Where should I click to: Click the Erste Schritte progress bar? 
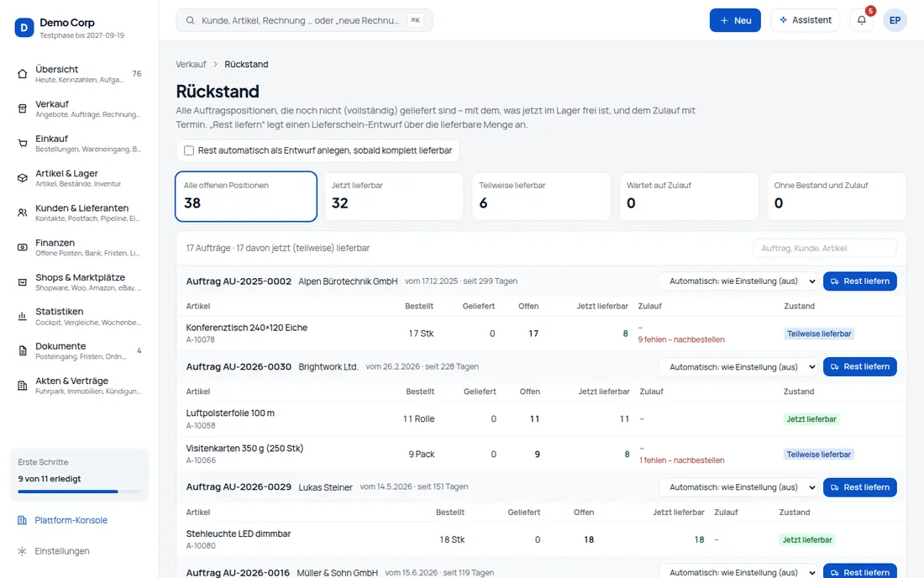tap(79, 491)
